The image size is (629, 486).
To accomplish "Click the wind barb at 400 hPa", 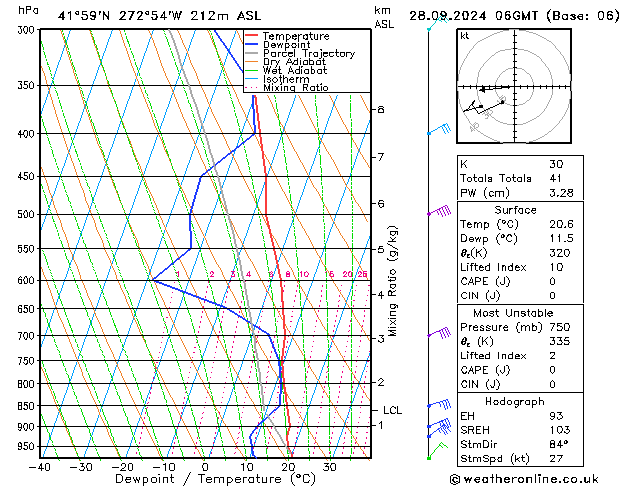I will (x=440, y=130).
